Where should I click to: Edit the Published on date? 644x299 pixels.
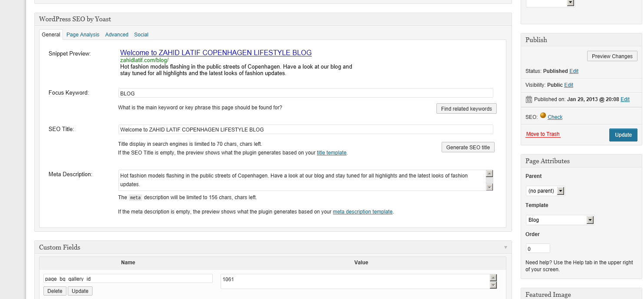tap(625, 99)
